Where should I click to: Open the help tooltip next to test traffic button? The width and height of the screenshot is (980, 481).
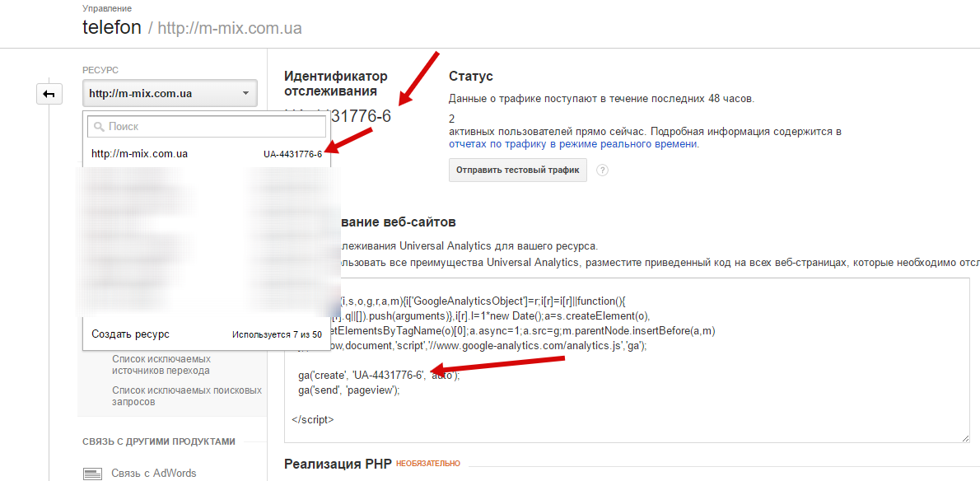(x=602, y=170)
